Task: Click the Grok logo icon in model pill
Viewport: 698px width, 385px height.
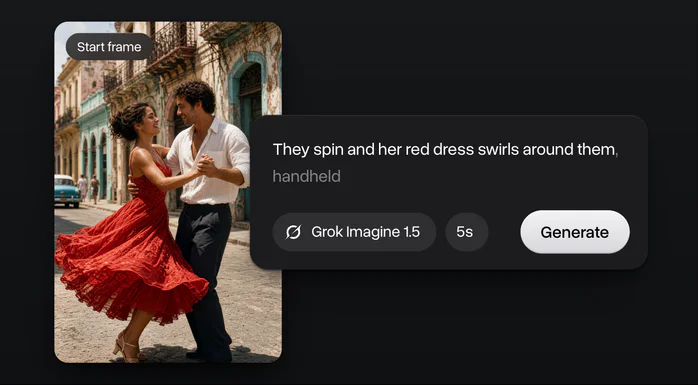Action: pos(293,232)
